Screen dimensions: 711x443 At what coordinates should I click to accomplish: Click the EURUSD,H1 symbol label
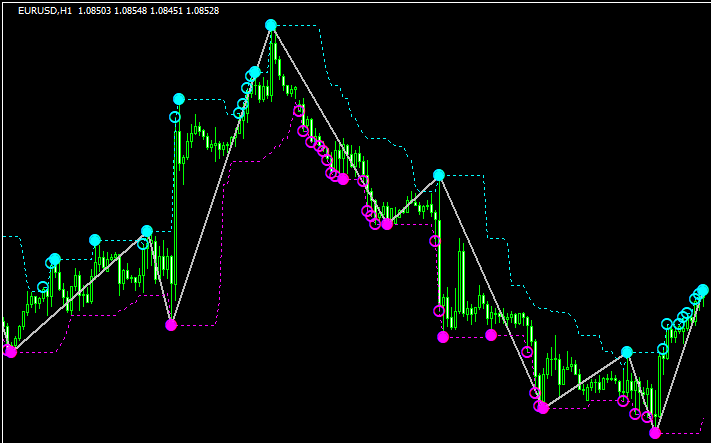45,10
